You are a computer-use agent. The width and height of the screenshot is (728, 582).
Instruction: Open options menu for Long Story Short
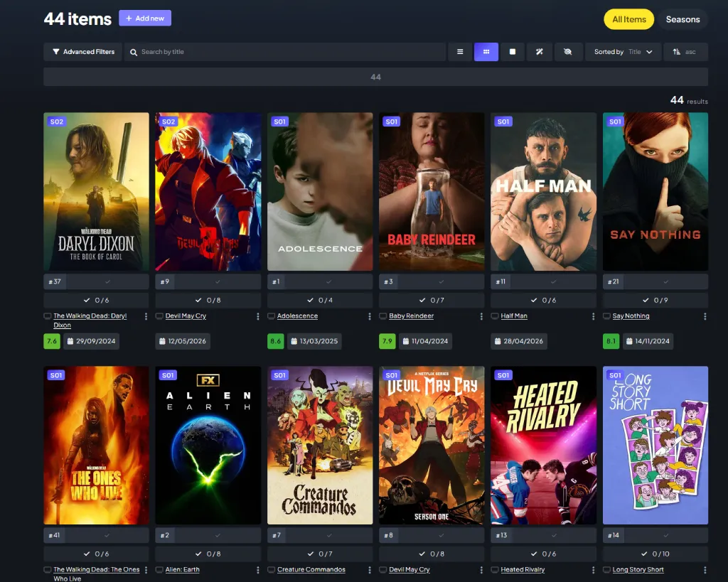coord(705,570)
